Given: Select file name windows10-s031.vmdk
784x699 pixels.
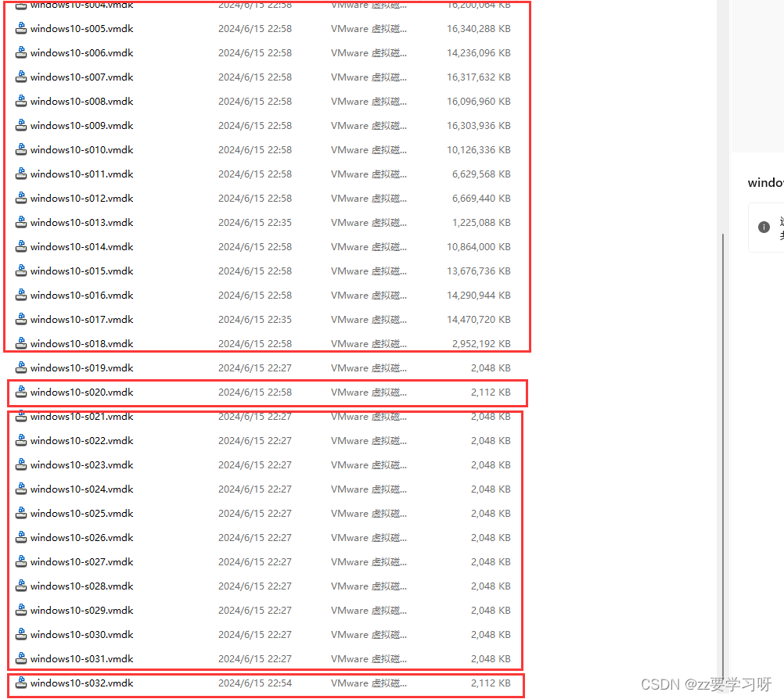Looking at the screenshot, I should (x=81, y=659).
